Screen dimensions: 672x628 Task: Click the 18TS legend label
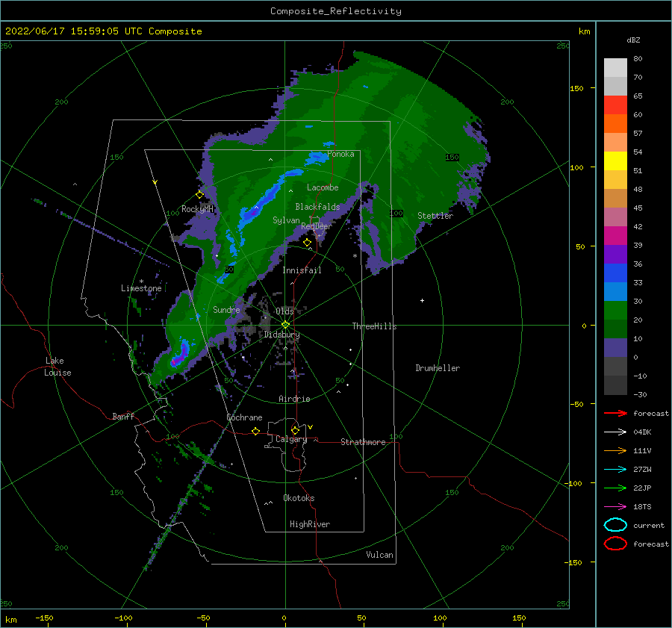coord(642,507)
